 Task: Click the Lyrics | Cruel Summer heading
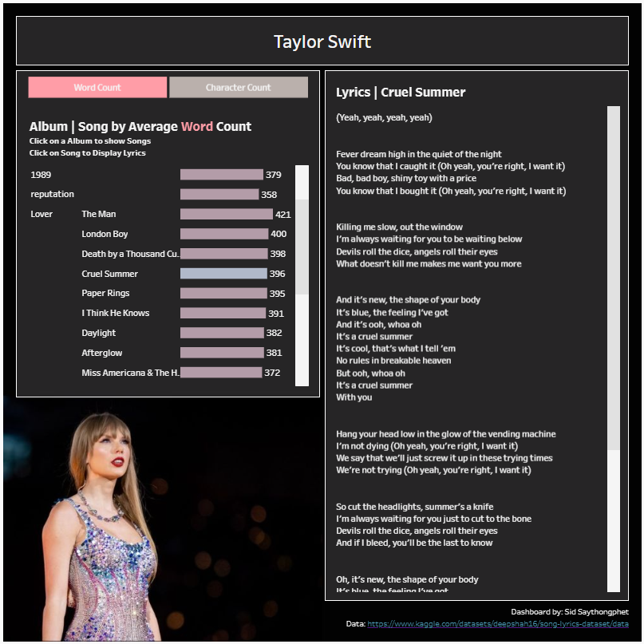[x=401, y=93]
